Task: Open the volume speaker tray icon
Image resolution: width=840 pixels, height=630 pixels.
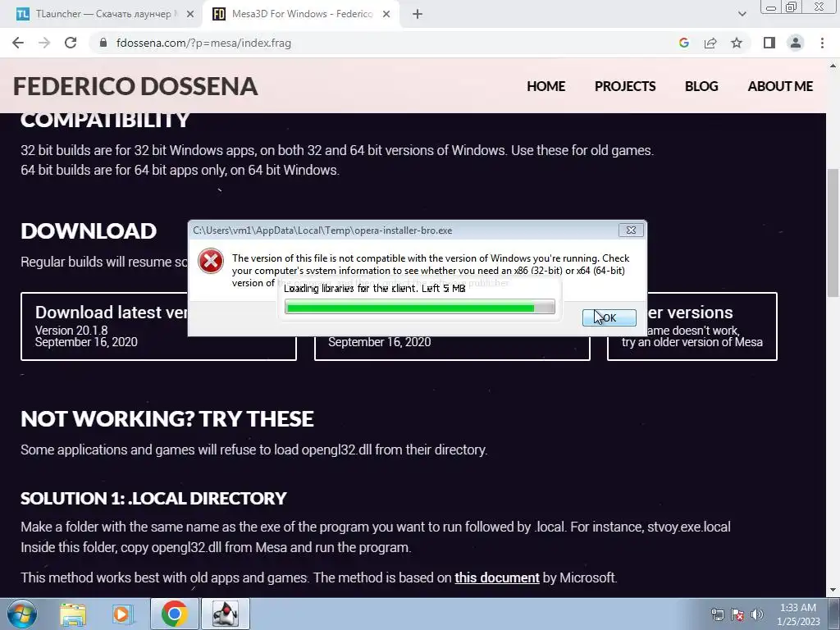Action: point(757,614)
